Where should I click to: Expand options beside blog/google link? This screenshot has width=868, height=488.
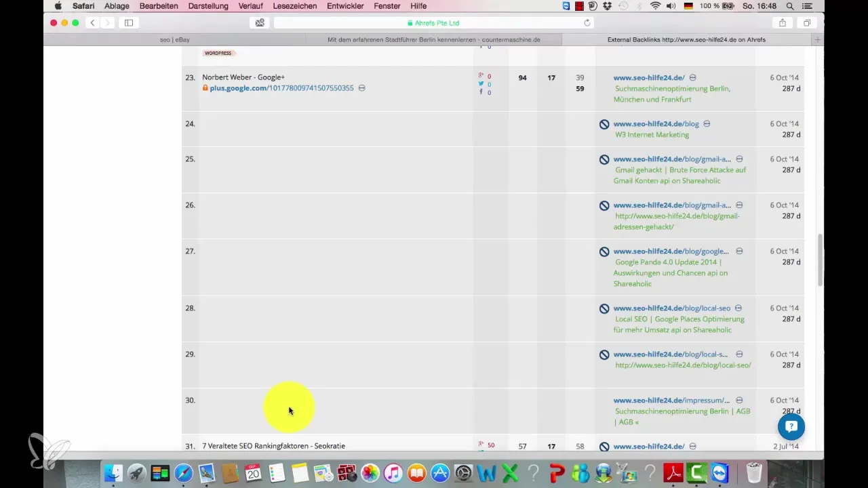[x=739, y=251]
